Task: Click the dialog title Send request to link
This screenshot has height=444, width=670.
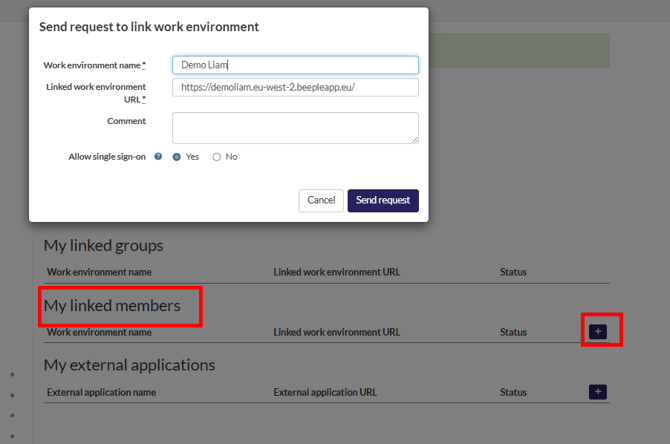Action: point(149,27)
